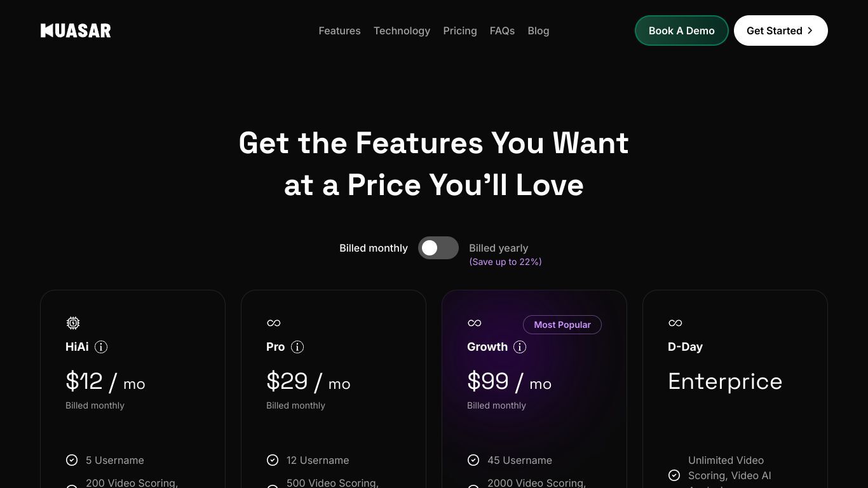Select the Billed yearly label
Screen dimensions: 868x488
[499, 248]
